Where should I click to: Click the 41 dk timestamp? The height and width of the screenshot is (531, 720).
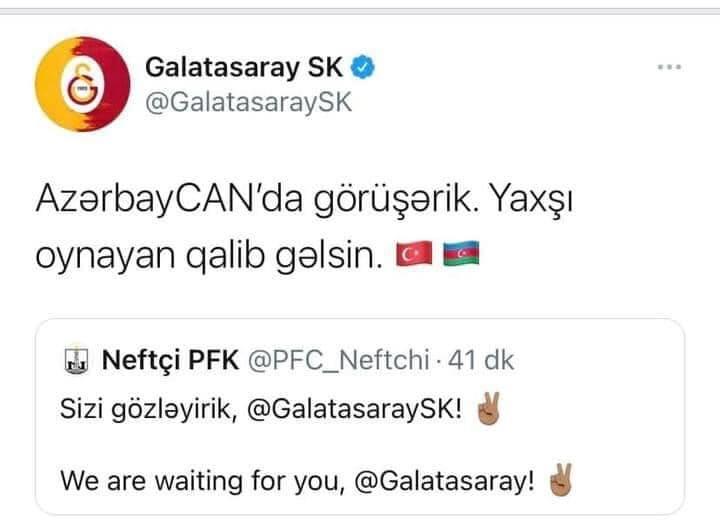click(x=481, y=360)
